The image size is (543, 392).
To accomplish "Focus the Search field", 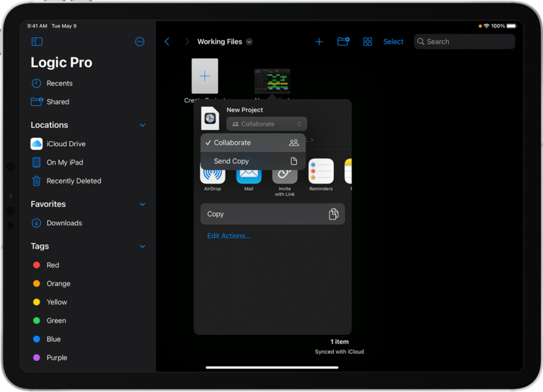I will (465, 42).
